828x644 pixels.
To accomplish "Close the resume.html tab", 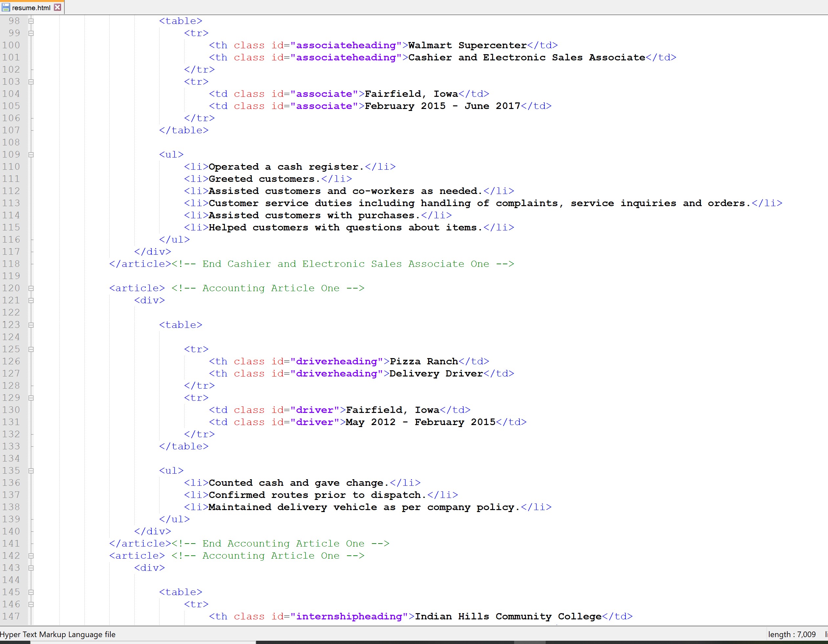I will click(58, 7).
